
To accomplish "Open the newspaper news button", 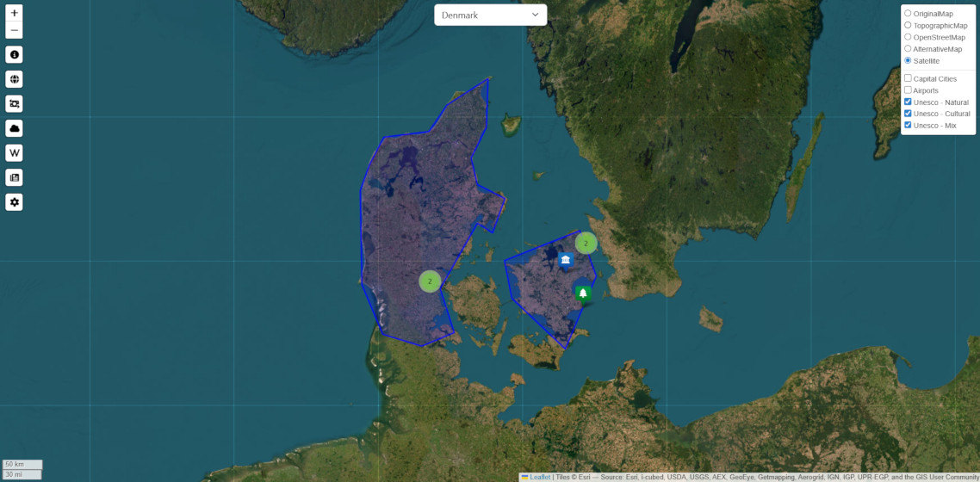I will click(14, 177).
